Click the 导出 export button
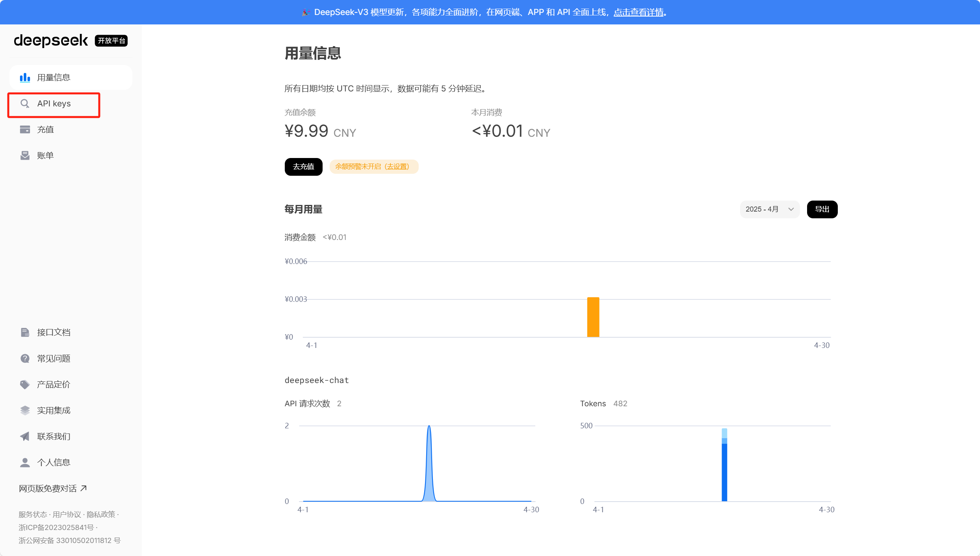This screenshot has width=980, height=556. [x=822, y=209]
